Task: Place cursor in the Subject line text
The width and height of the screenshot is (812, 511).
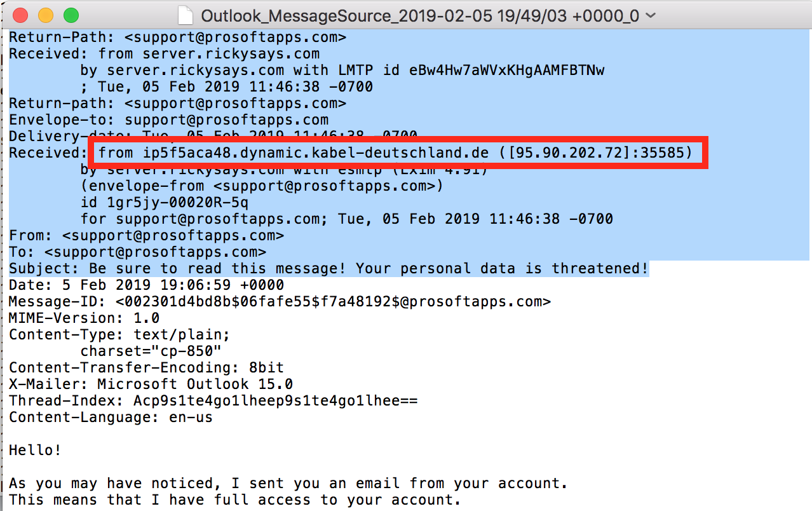Action: click(328, 268)
